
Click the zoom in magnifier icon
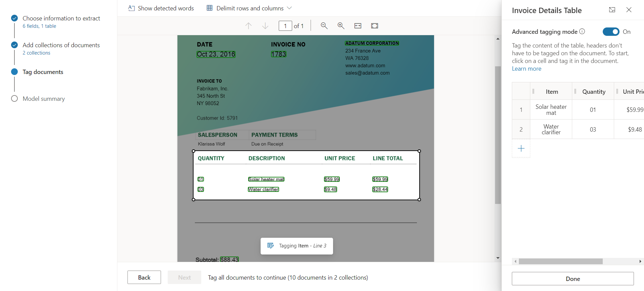pyautogui.click(x=341, y=26)
